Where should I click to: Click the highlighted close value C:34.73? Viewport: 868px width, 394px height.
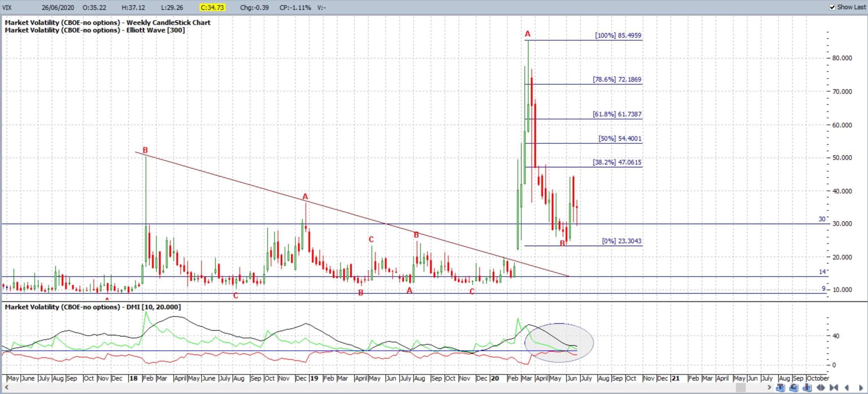point(212,7)
